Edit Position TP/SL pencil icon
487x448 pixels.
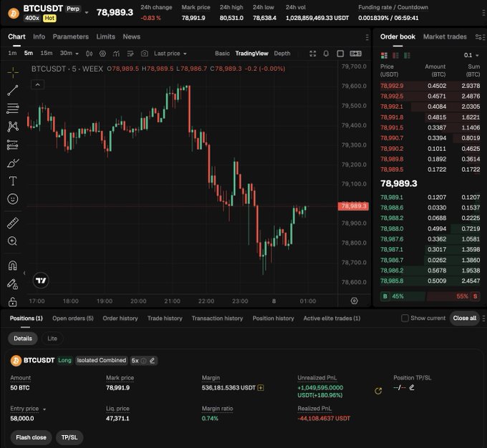click(412, 387)
